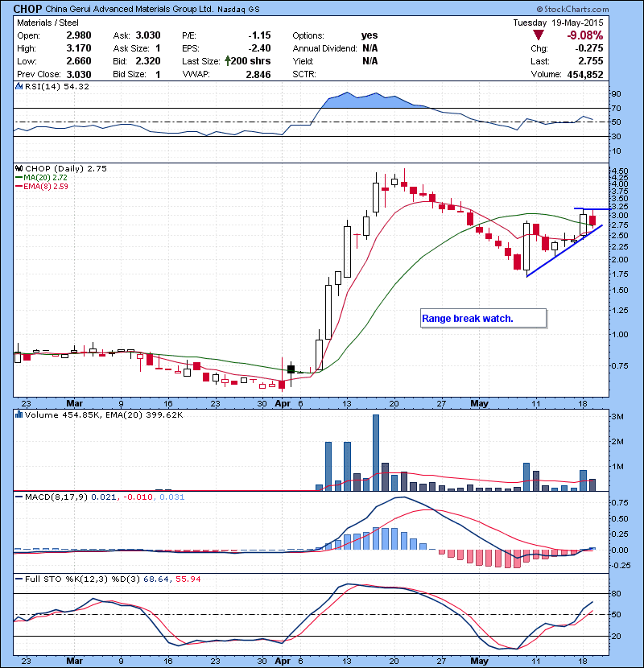644x668 pixels.
Task: Click May on the bottom stochastic date axis
Action: [x=480, y=661]
